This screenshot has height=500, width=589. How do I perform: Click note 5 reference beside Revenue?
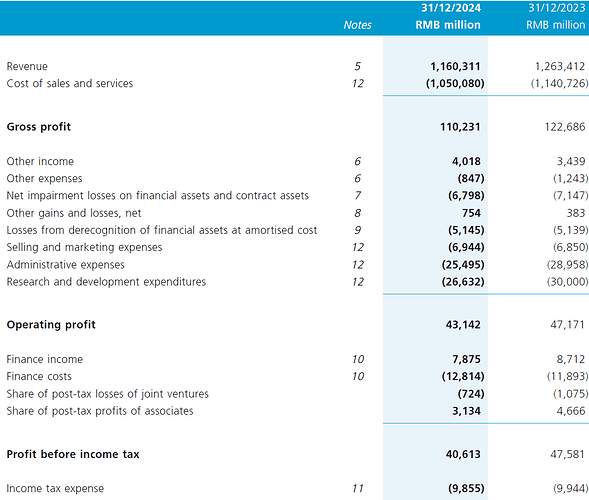358,66
